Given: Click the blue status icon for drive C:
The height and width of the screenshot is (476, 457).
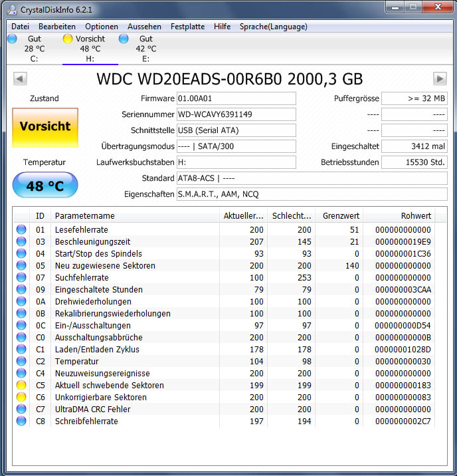Looking at the screenshot, I should [x=12, y=39].
